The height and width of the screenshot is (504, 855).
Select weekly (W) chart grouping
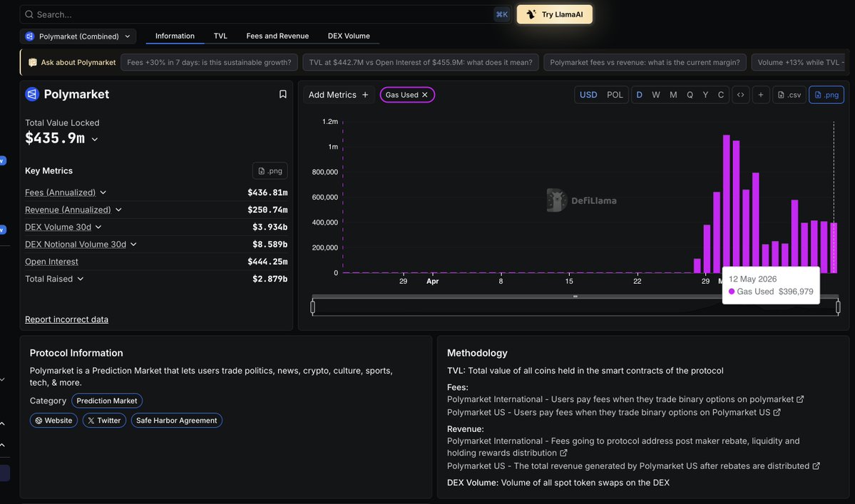656,95
